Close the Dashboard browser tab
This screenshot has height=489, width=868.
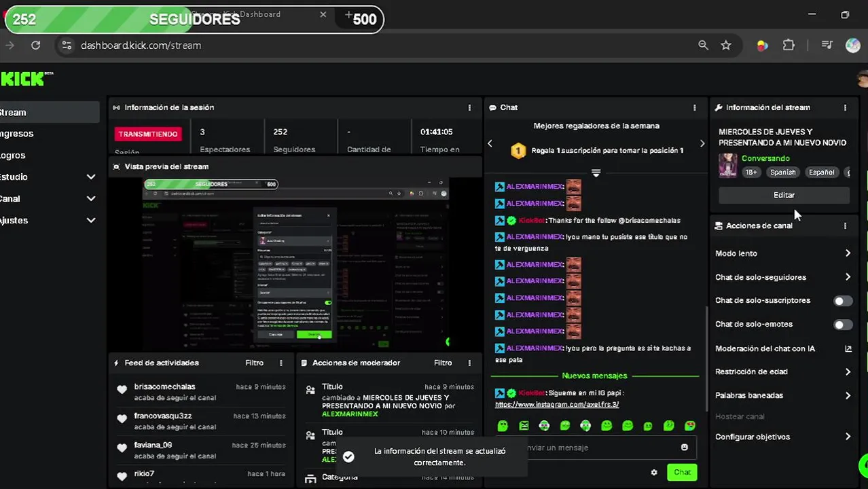click(x=323, y=14)
